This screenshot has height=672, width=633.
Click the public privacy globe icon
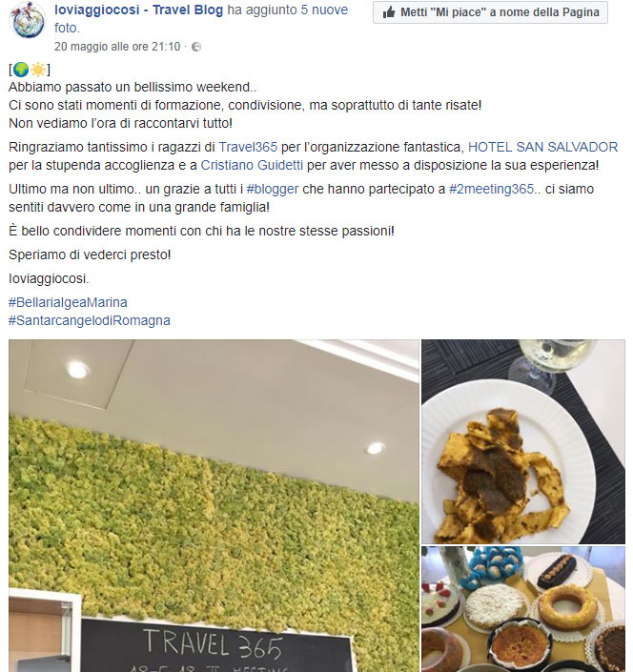pos(196,47)
